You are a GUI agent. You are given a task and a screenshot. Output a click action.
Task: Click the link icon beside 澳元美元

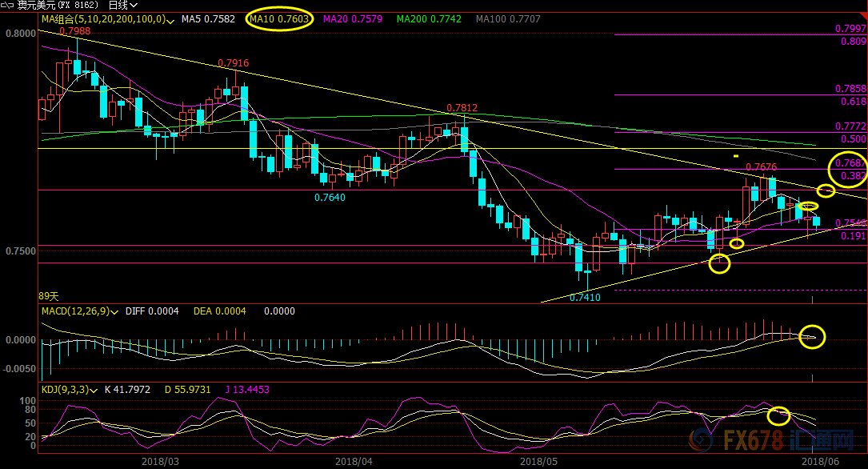click(x=7, y=5)
